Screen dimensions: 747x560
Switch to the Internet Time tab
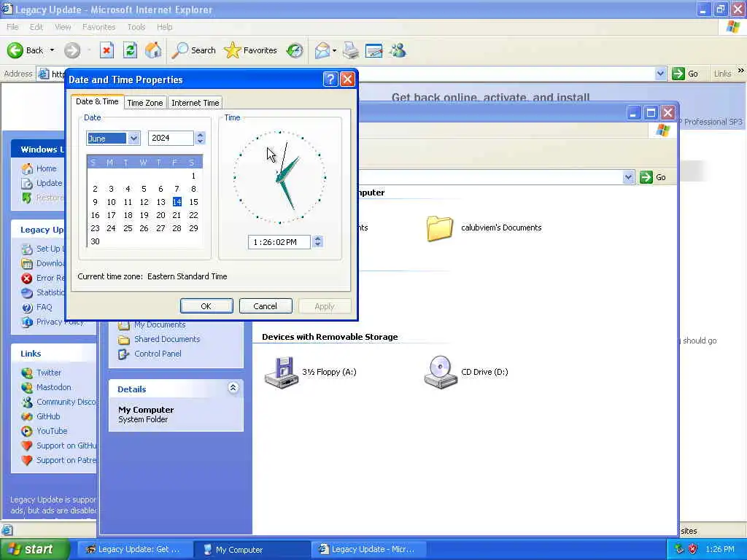(x=196, y=103)
